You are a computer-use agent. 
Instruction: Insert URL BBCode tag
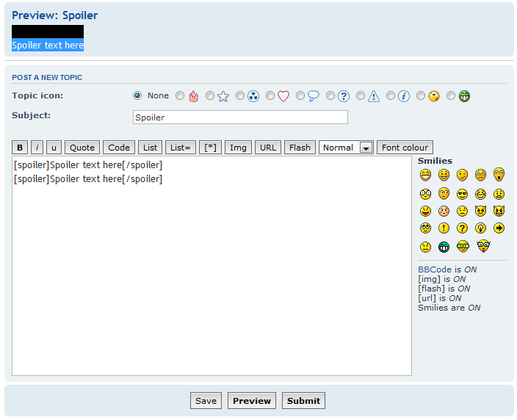point(268,148)
